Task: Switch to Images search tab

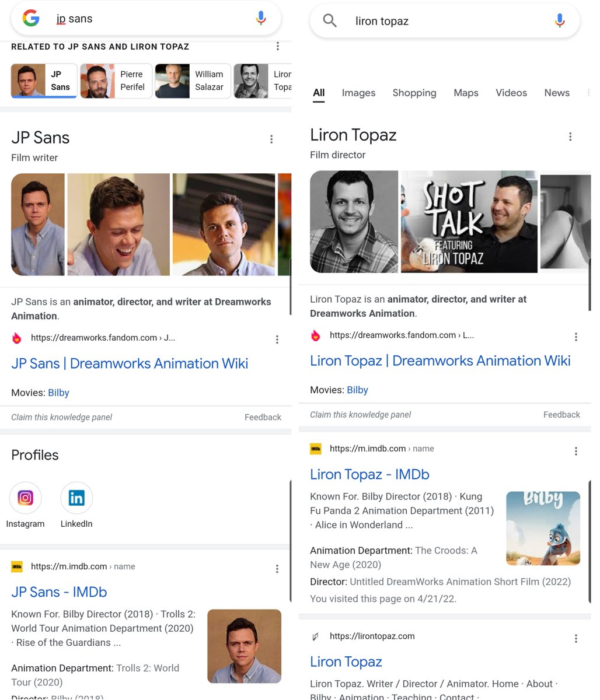Action: click(x=358, y=93)
